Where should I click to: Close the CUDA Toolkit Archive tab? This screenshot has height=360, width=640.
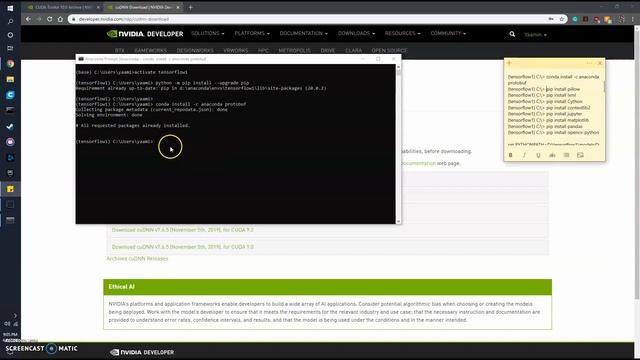[98, 7]
